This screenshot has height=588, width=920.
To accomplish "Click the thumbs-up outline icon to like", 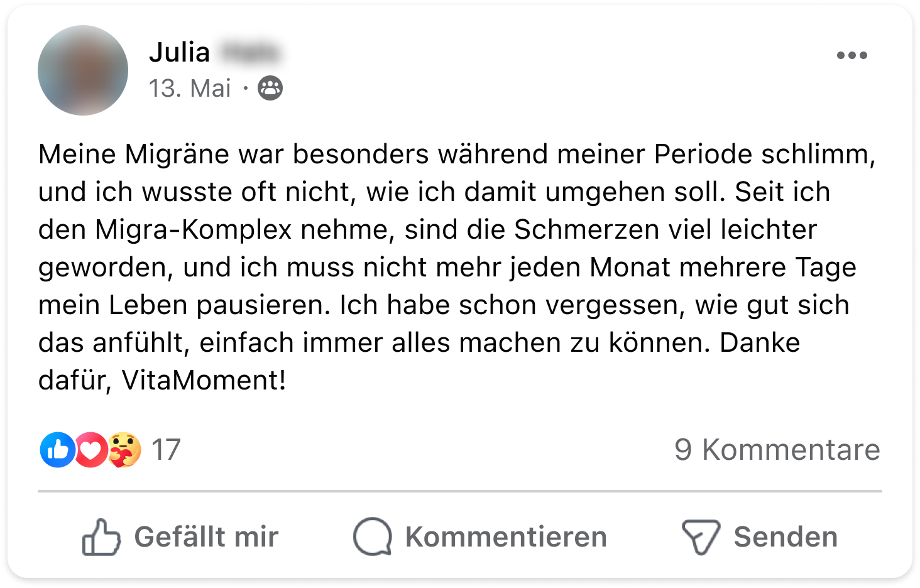I will (101, 537).
